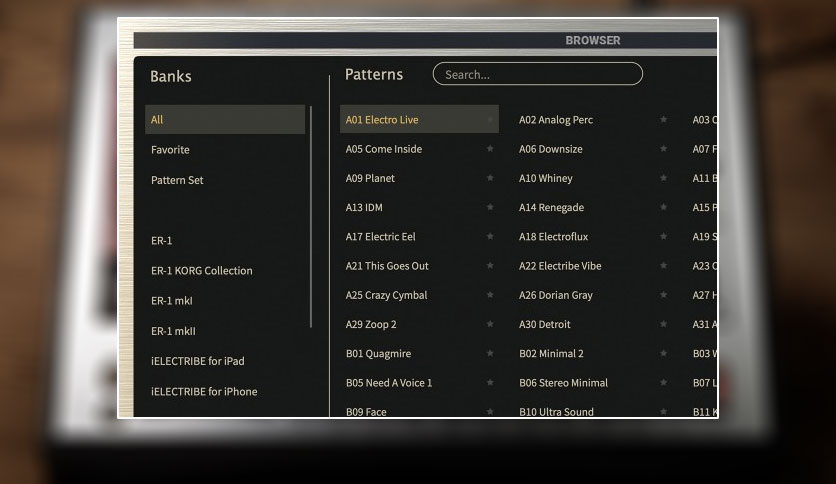The width and height of the screenshot is (836, 484).
Task: Select pattern A13 IDM
Action: (x=364, y=207)
